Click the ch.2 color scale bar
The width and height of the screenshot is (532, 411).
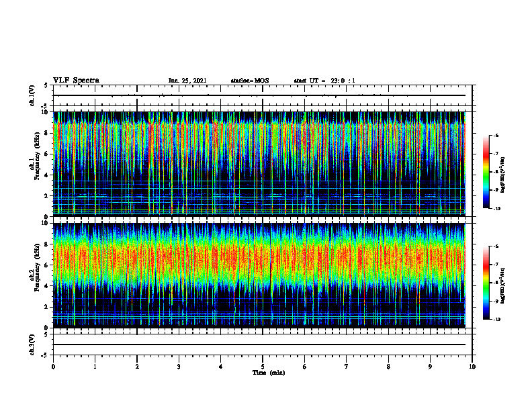click(486, 283)
